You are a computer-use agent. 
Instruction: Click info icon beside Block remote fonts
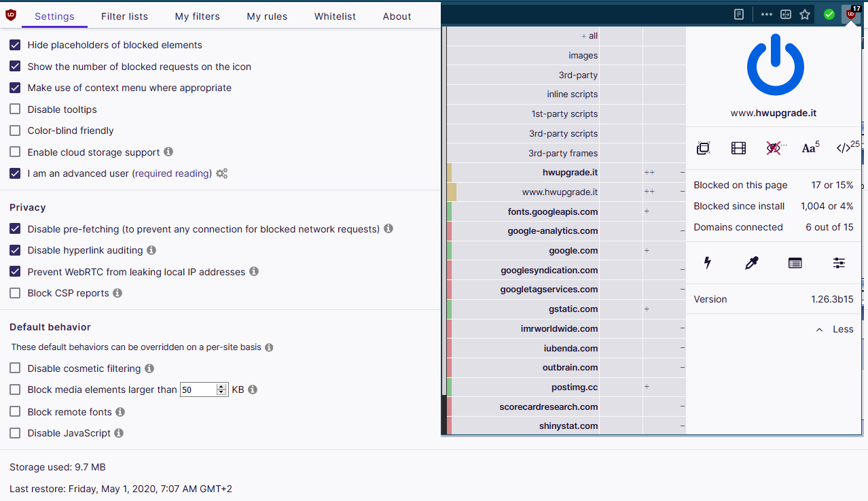pyautogui.click(x=120, y=412)
